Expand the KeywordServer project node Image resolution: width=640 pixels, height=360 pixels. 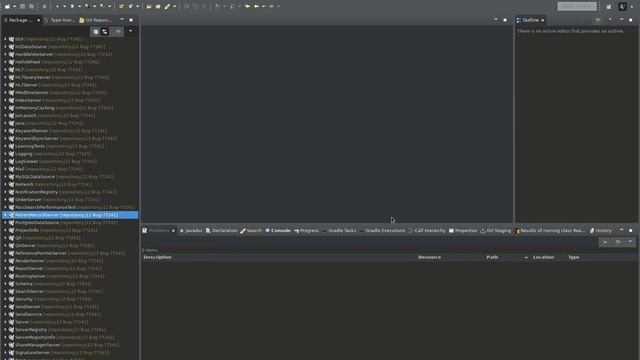pos(5,131)
